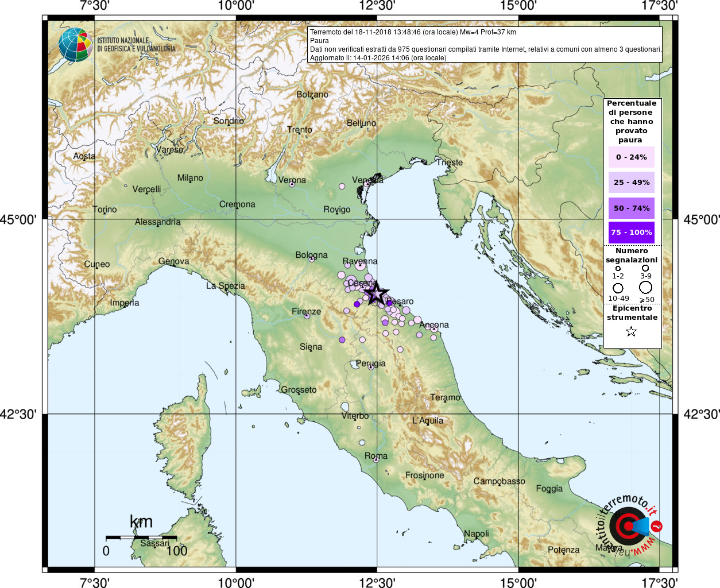Click the Campobasso city label
The width and height of the screenshot is (720, 588).
point(500,481)
